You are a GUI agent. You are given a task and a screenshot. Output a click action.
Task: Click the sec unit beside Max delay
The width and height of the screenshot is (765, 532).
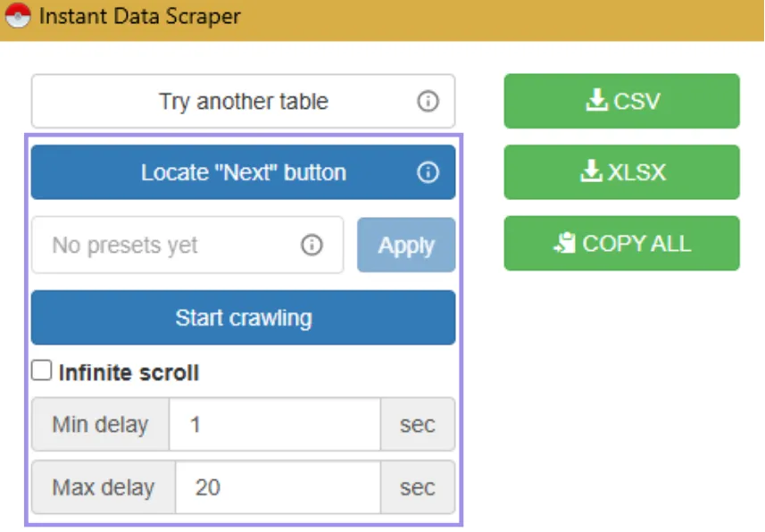pyautogui.click(x=418, y=487)
